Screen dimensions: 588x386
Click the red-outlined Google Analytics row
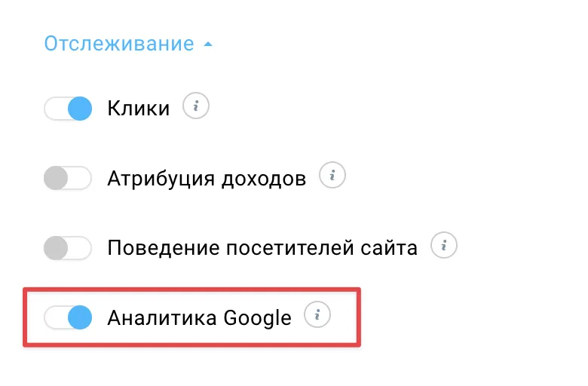191,317
